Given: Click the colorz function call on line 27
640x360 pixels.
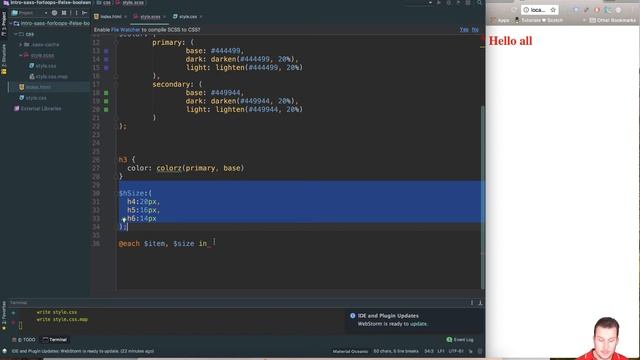Looking at the screenshot, I should coord(169,168).
